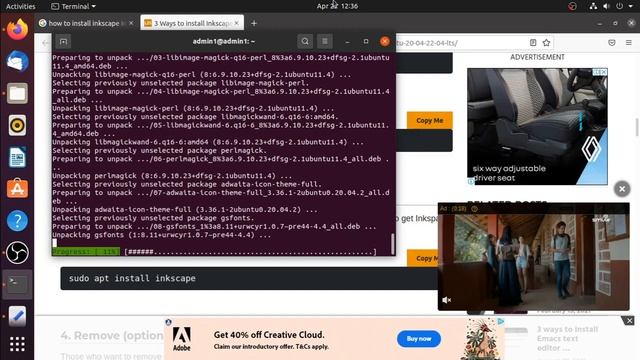Open the network status icon

pyautogui.click(x=593, y=6)
